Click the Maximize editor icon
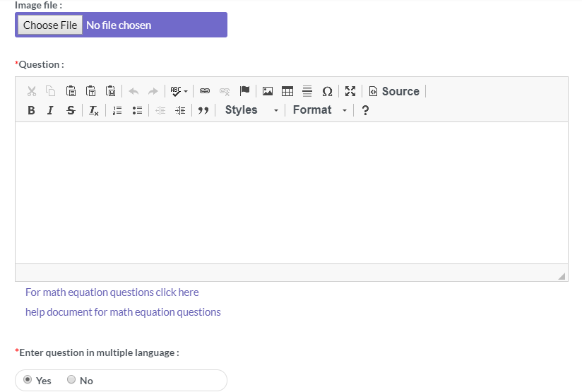This screenshot has height=392, width=582. click(x=350, y=91)
